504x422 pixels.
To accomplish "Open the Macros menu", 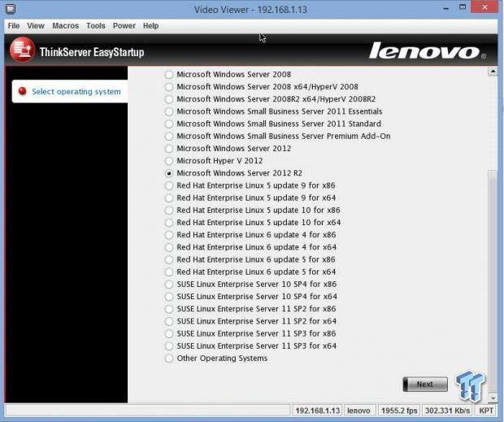I will point(66,26).
